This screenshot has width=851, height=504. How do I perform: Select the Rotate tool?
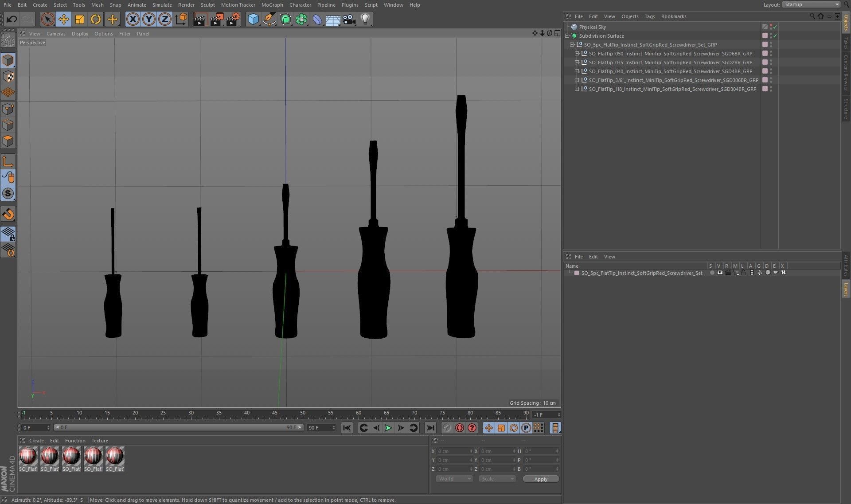tap(96, 19)
